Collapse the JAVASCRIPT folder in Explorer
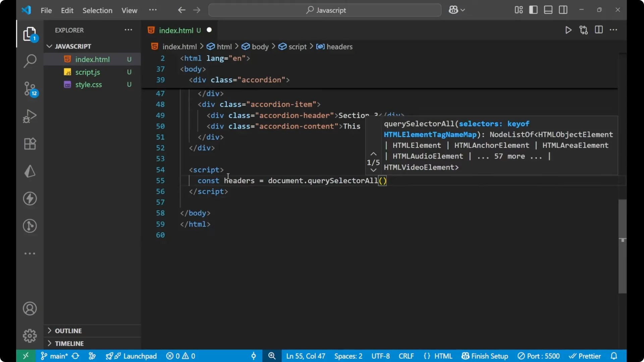 (49, 46)
